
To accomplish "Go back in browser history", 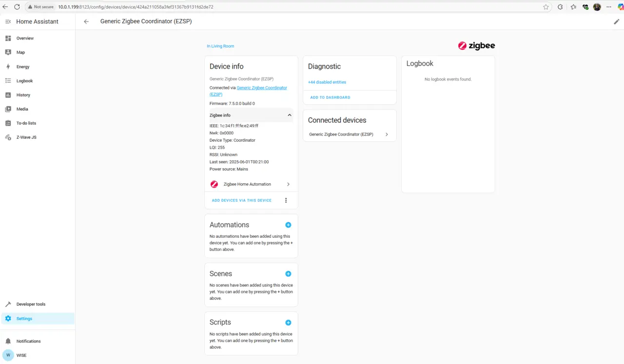I will coord(5,7).
